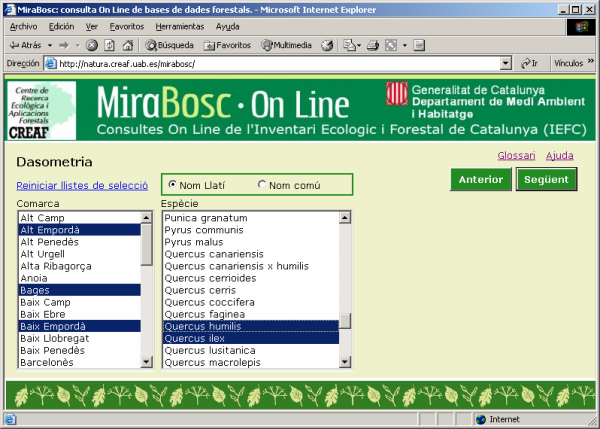Click the Següent button
Viewport: 600px width, 429px height.
546,179
